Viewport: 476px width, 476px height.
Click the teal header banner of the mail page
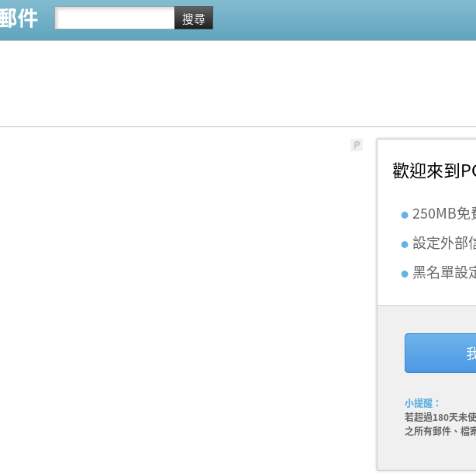[279, 19]
